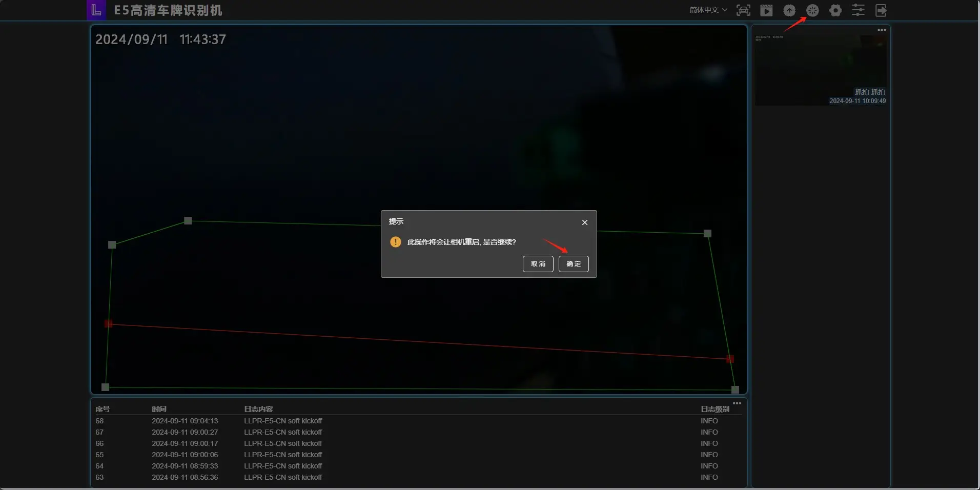980x490 pixels.
Task: Click the 日志级别 column header
Action: [714, 409]
